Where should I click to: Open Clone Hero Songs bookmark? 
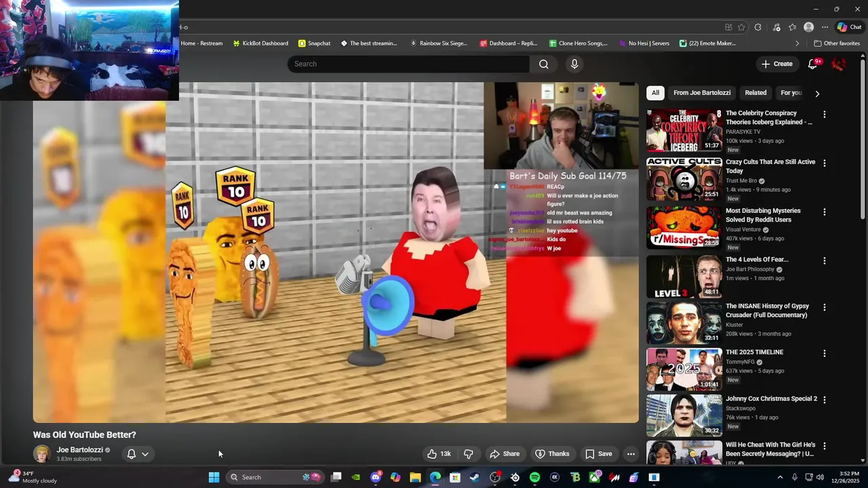pyautogui.click(x=578, y=43)
